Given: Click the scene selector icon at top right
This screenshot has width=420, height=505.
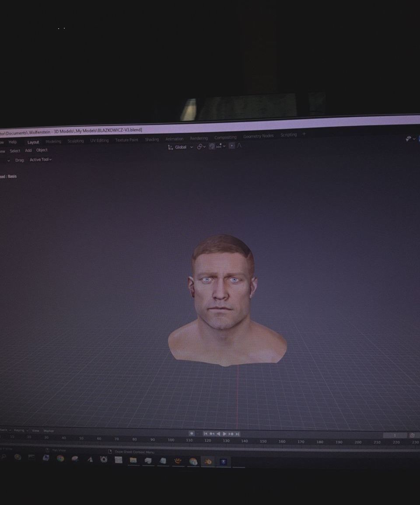Looking at the screenshot, I should (x=408, y=139).
